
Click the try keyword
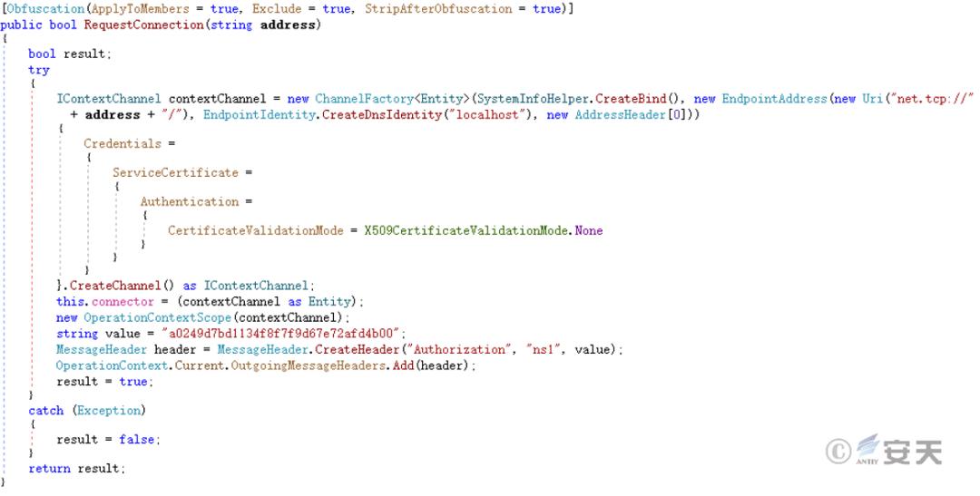tap(39, 70)
